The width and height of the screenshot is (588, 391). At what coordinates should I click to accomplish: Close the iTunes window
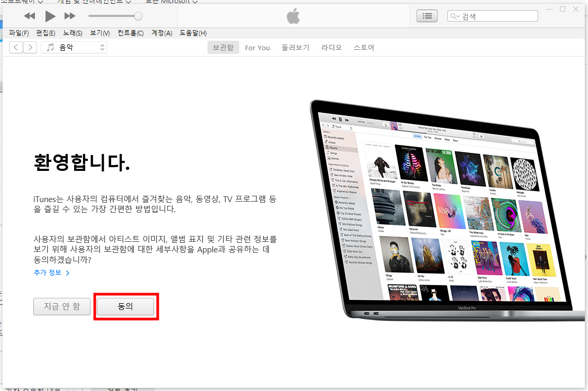pos(576,9)
